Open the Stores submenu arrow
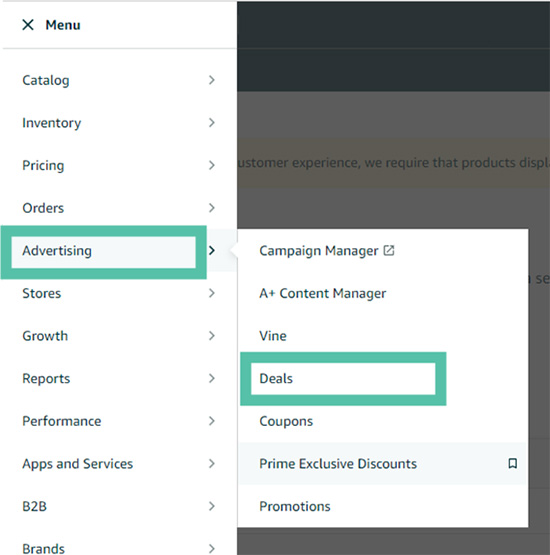 point(212,293)
